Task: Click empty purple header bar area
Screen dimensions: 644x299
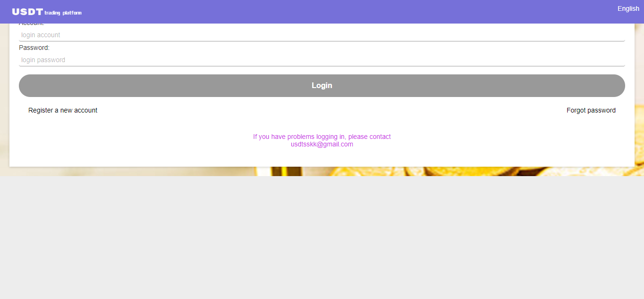Action: click(x=330, y=12)
